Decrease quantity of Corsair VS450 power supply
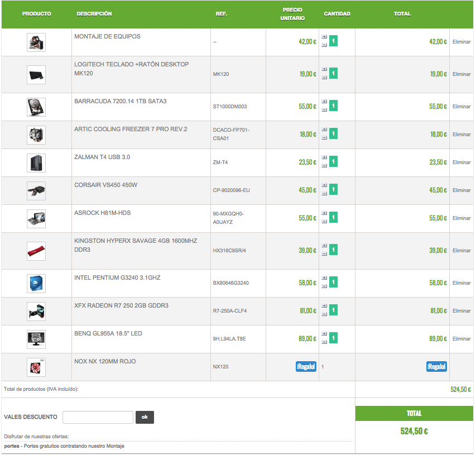 pyautogui.click(x=324, y=194)
